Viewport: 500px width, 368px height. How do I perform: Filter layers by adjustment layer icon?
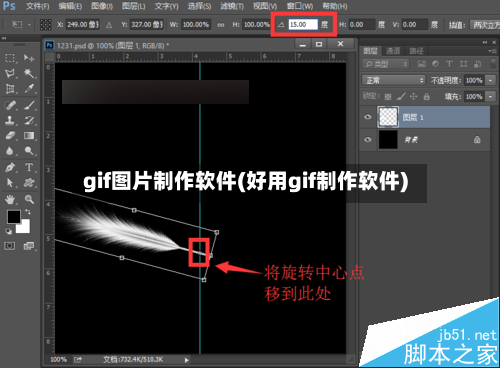(x=435, y=64)
